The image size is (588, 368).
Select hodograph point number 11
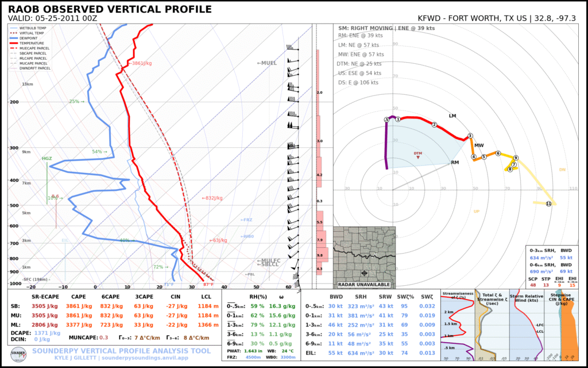[550, 204]
